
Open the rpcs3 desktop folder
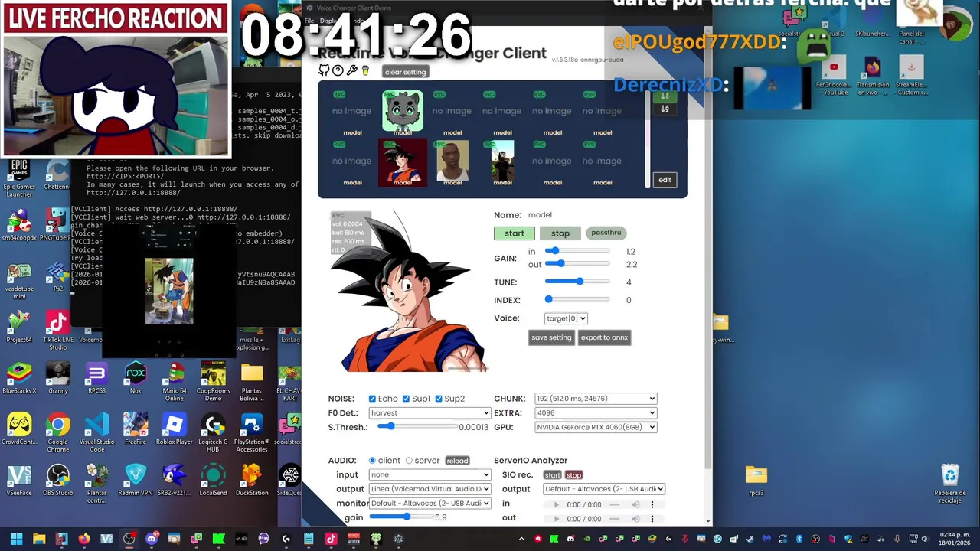pos(756,481)
